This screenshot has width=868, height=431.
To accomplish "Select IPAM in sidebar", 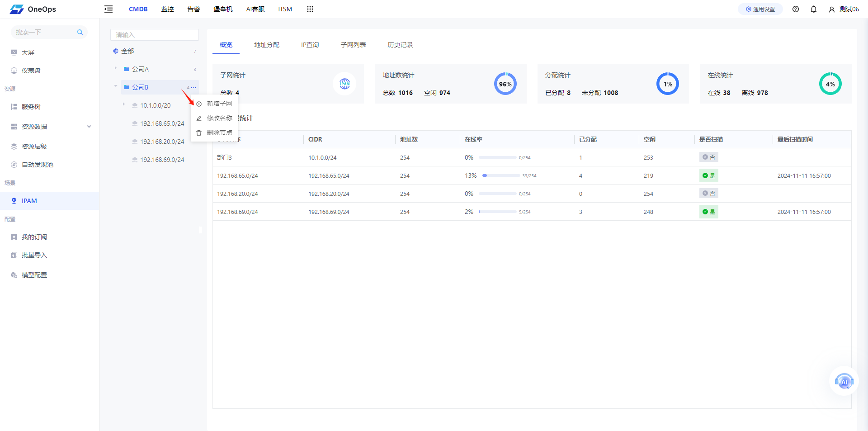I will [49, 201].
